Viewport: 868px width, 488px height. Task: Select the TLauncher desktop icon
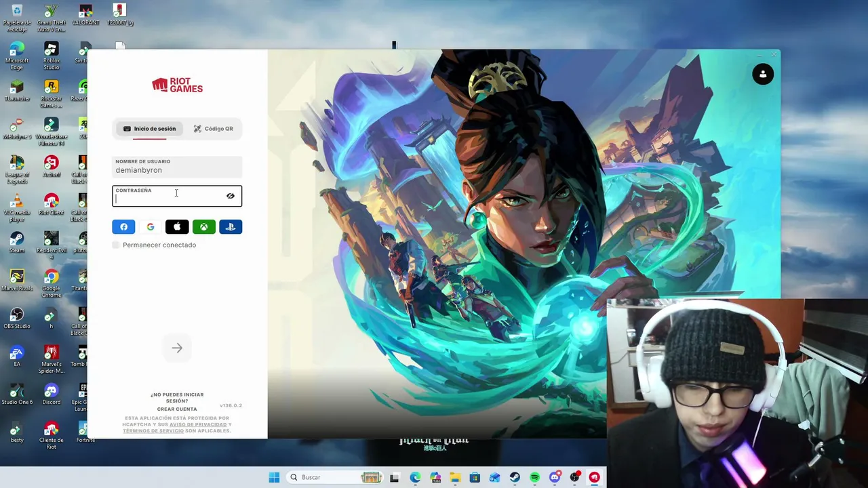click(x=17, y=91)
